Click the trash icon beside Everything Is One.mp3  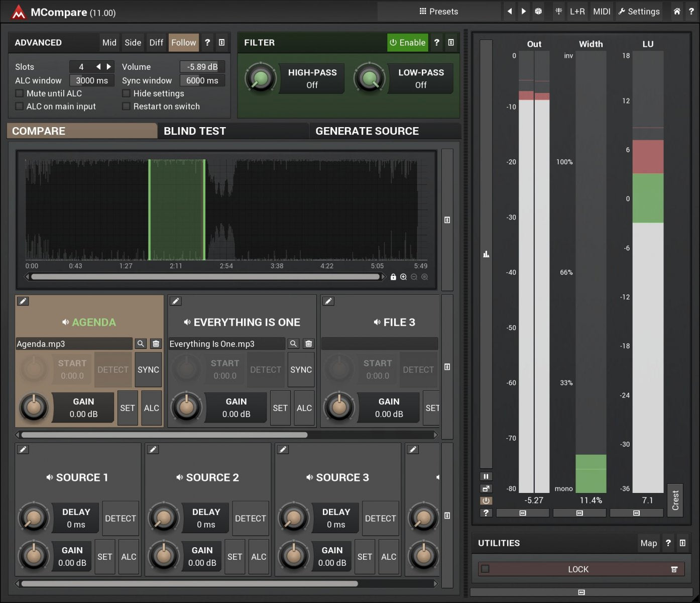coord(308,344)
